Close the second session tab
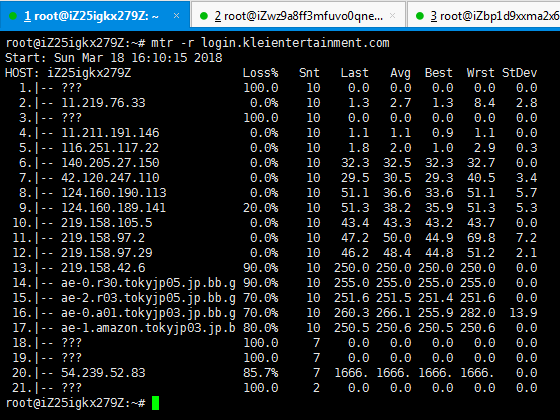560x420 pixels. tap(392, 15)
